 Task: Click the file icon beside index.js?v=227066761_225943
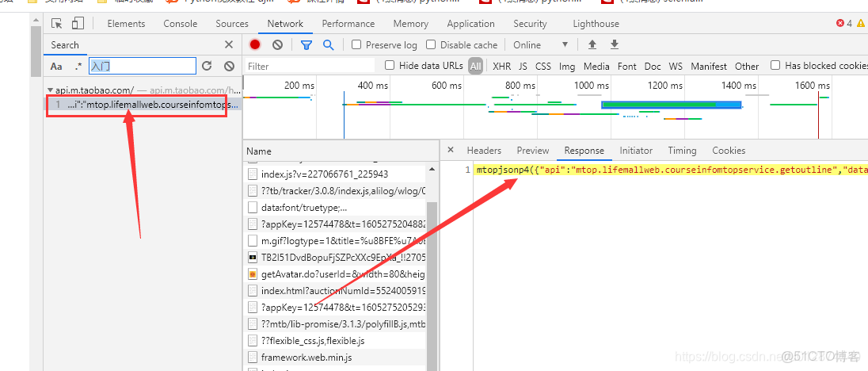tap(253, 174)
